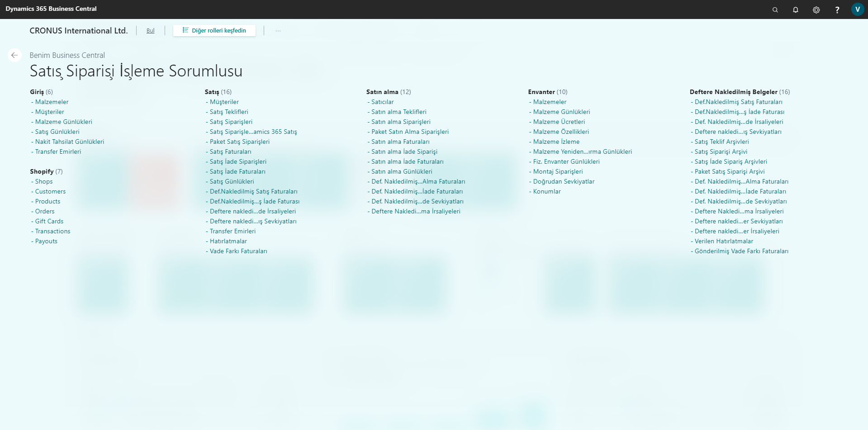Open Satış Teklifleri
Screen dimensions: 868x430
point(229,112)
